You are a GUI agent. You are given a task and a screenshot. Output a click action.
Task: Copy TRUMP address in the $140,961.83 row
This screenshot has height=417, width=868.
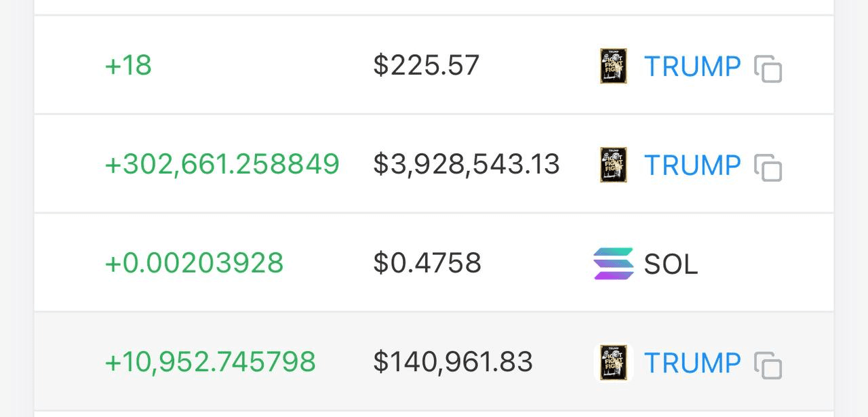click(x=768, y=365)
